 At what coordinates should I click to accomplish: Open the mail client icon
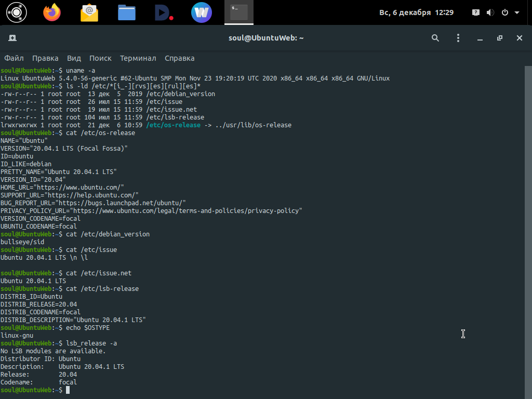[89, 13]
